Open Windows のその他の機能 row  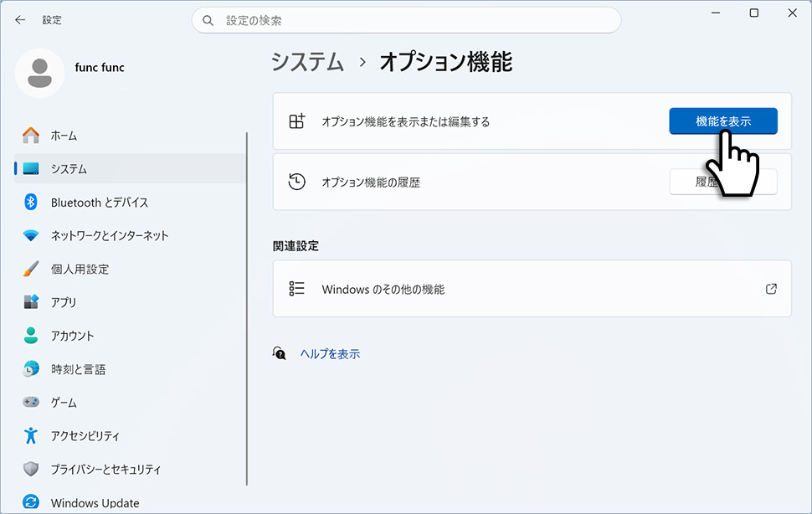pyautogui.click(x=532, y=289)
